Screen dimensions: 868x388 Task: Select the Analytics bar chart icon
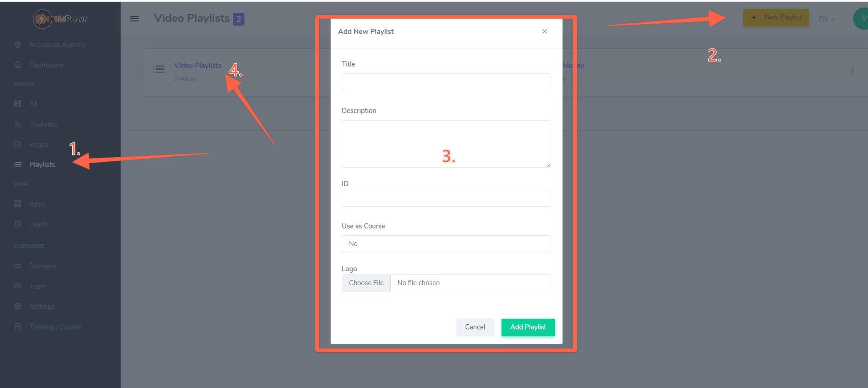click(18, 124)
